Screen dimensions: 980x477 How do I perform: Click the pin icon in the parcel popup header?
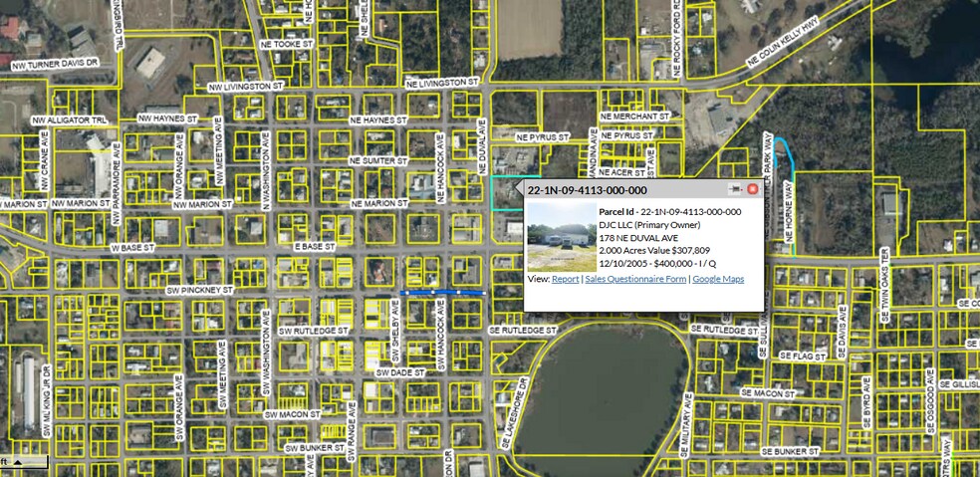pyautogui.click(x=735, y=189)
